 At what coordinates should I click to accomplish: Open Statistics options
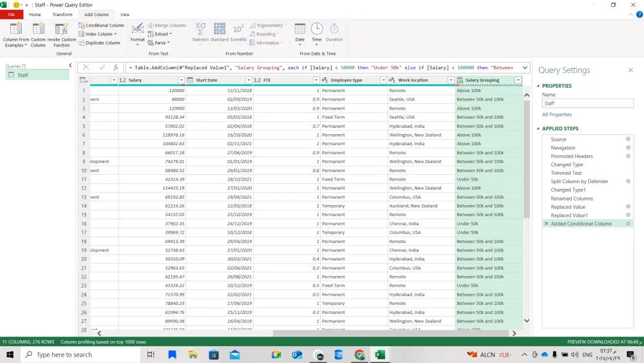click(200, 33)
